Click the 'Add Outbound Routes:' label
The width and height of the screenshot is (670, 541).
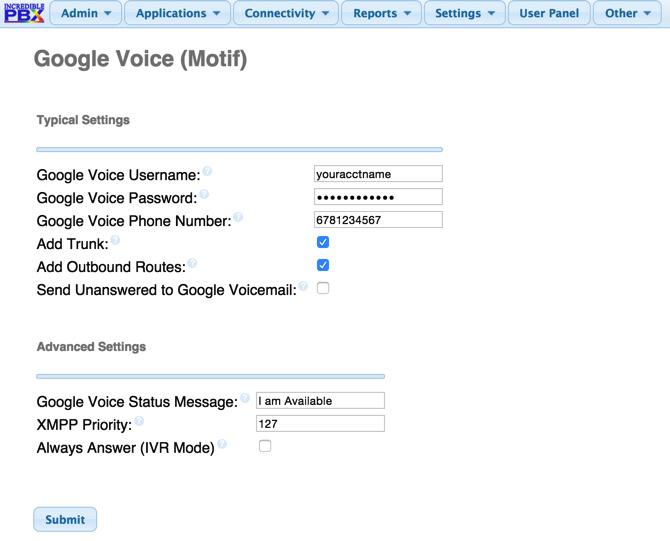111,267
